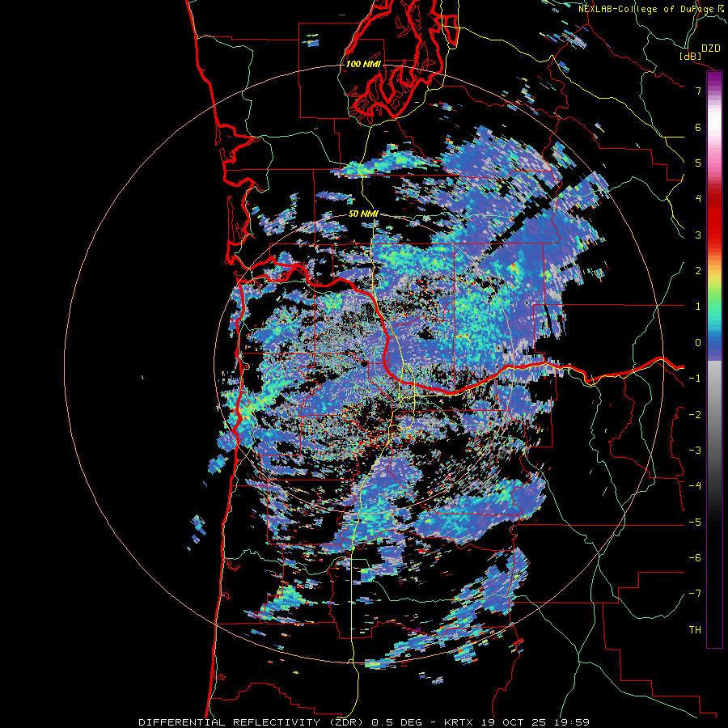The height and width of the screenshot is (728, 728).
Task: Click the legend value 2 label
Action: click(x=698, y=271)
